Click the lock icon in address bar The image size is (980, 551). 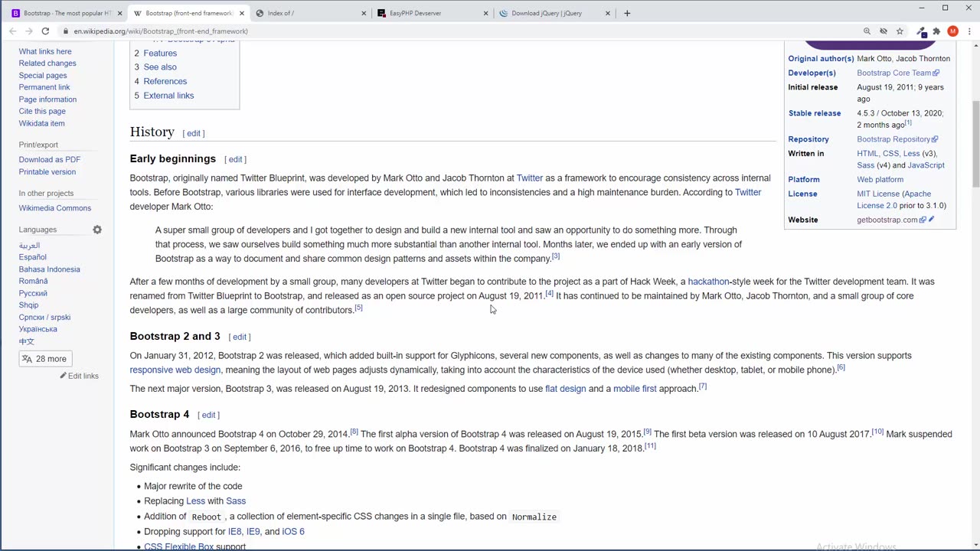(67, 31)
